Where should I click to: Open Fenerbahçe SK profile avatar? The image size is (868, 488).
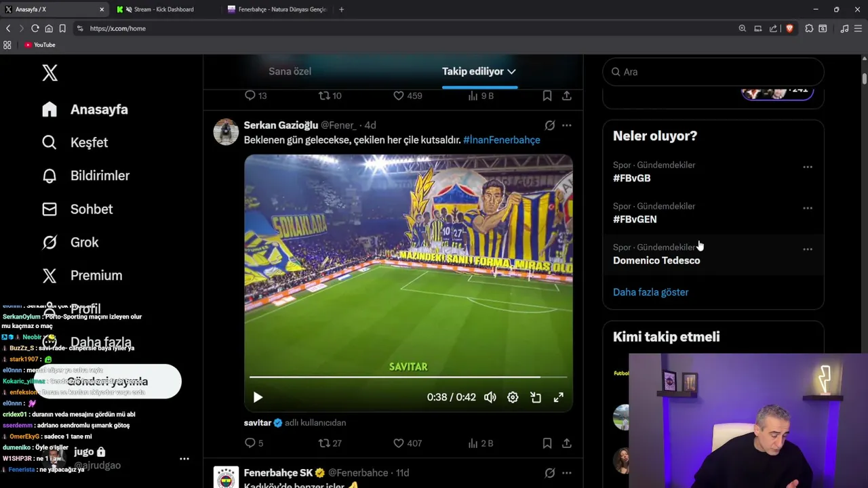(x=226, y=477)
